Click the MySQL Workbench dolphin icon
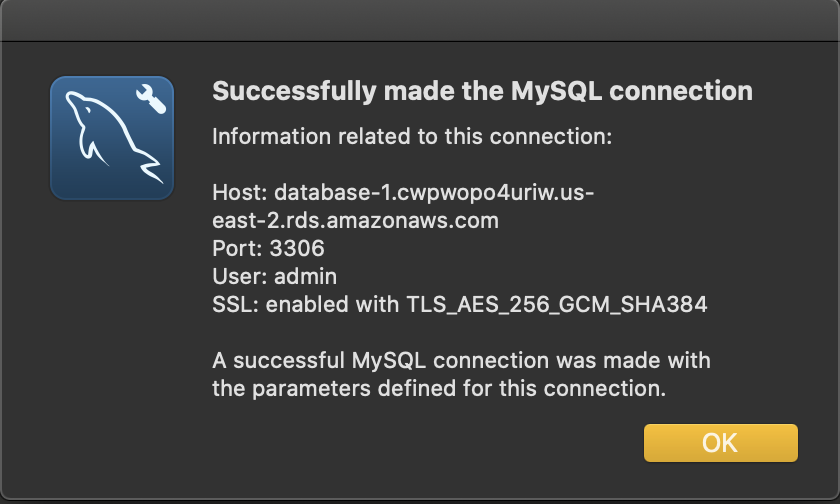The height and width of the screenshot is (504, 840). pos(112,138)
